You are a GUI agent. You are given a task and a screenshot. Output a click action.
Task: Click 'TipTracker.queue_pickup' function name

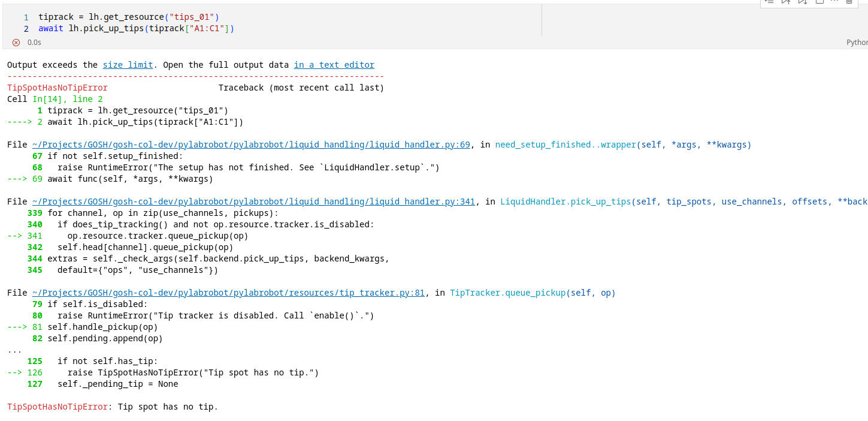click(x=507, y=293)
